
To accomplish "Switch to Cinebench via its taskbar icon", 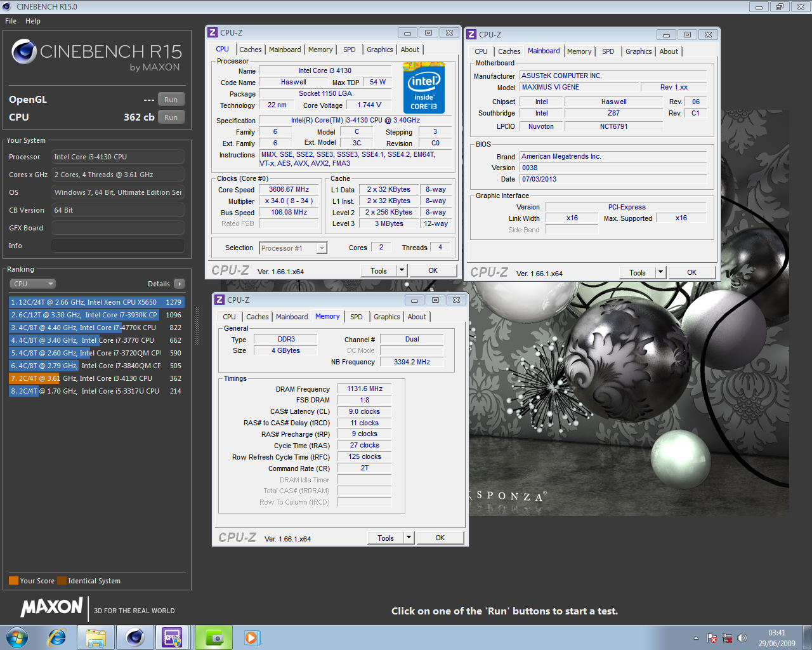I will (135, 637).
